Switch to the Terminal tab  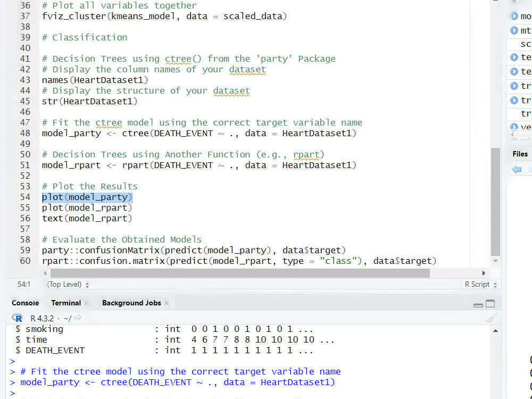click(66, 303)
